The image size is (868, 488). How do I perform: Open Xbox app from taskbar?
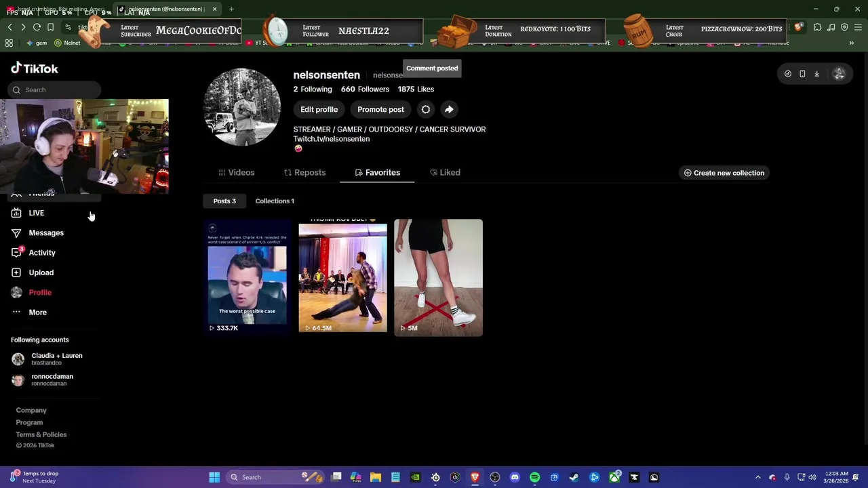(x=614, y=477)
